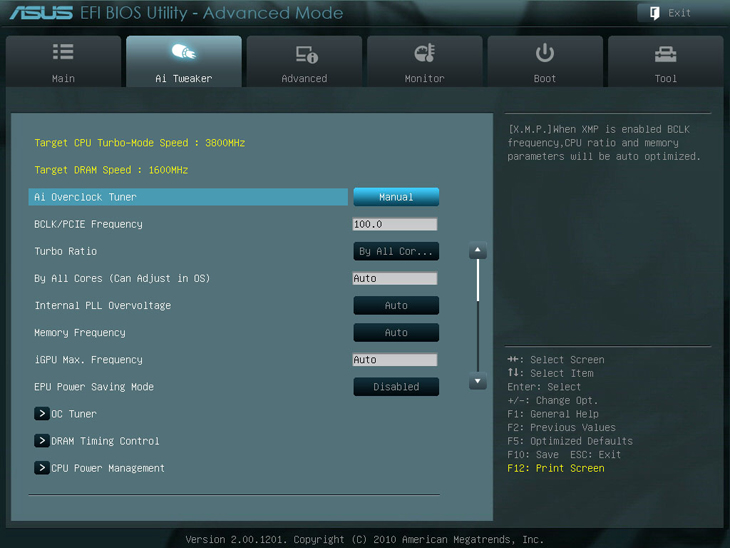The height and width of the screenshot is (548, 730).
Task: Click the scrollbar up arrow
Action: coord(478,251)
